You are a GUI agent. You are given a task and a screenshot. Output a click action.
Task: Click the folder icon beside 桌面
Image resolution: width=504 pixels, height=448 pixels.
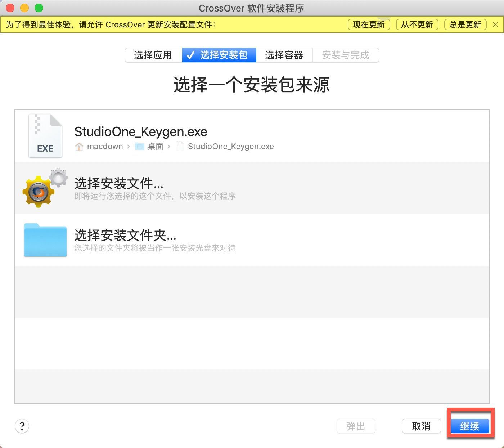pos(139,146)
